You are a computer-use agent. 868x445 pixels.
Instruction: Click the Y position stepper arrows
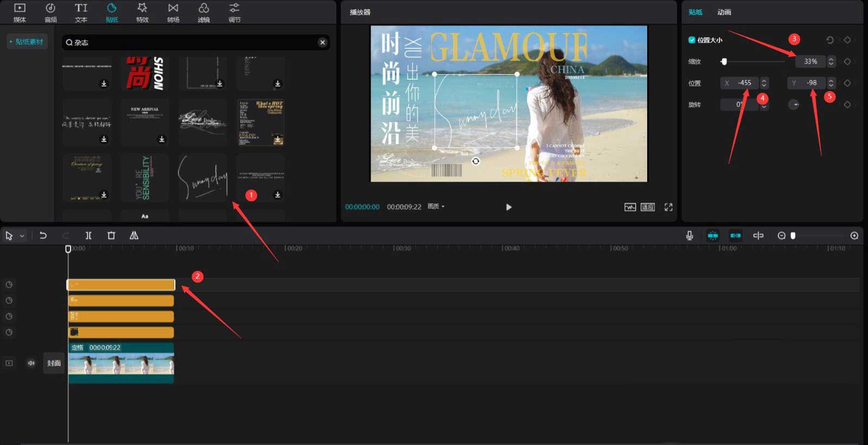[x=831, y=83]
